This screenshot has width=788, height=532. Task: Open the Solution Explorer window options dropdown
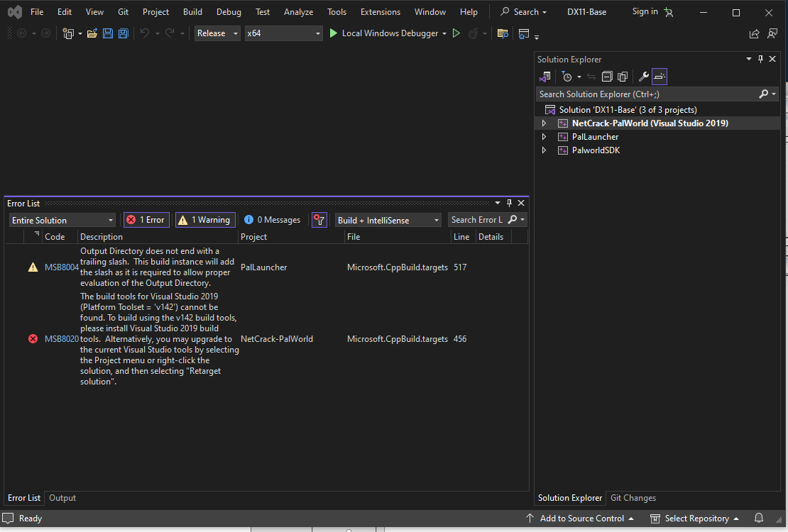coord(749,59)
